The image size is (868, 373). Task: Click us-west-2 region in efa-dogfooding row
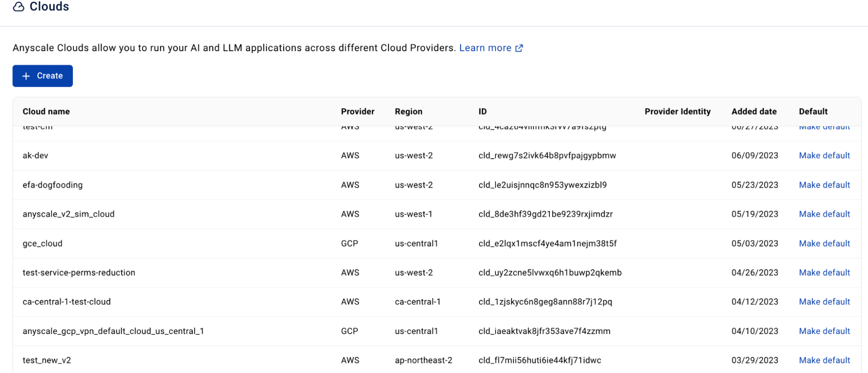pos(414,185)
